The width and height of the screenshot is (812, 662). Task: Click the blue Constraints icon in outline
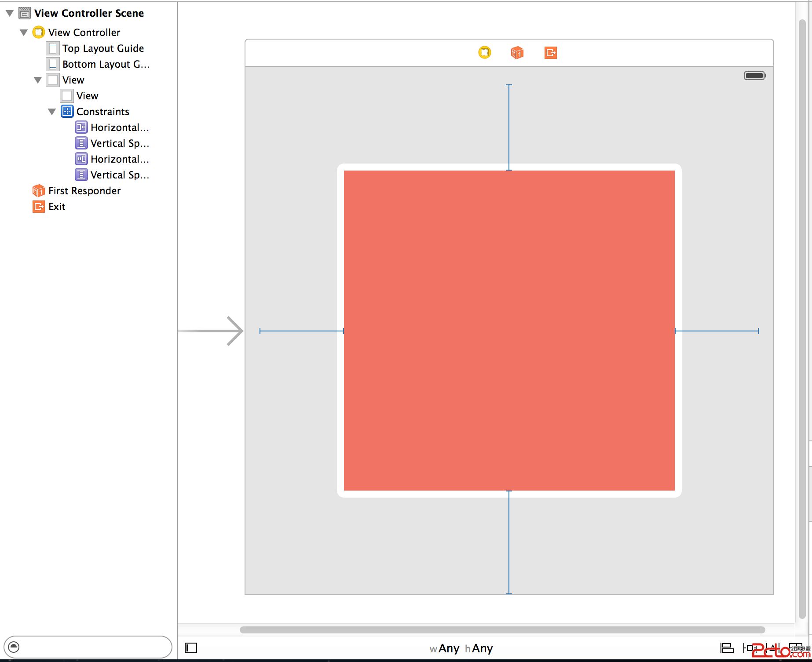[67, 112]
